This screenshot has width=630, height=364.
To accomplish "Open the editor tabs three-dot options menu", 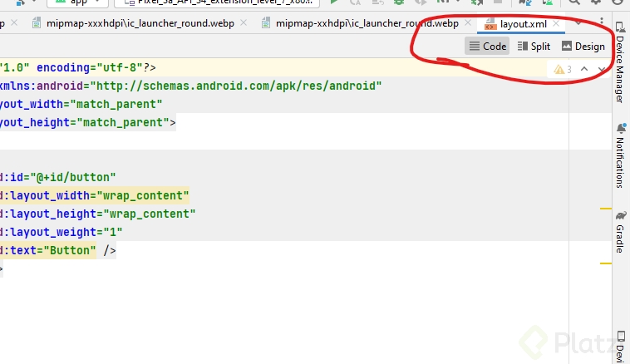I will 602,21.
